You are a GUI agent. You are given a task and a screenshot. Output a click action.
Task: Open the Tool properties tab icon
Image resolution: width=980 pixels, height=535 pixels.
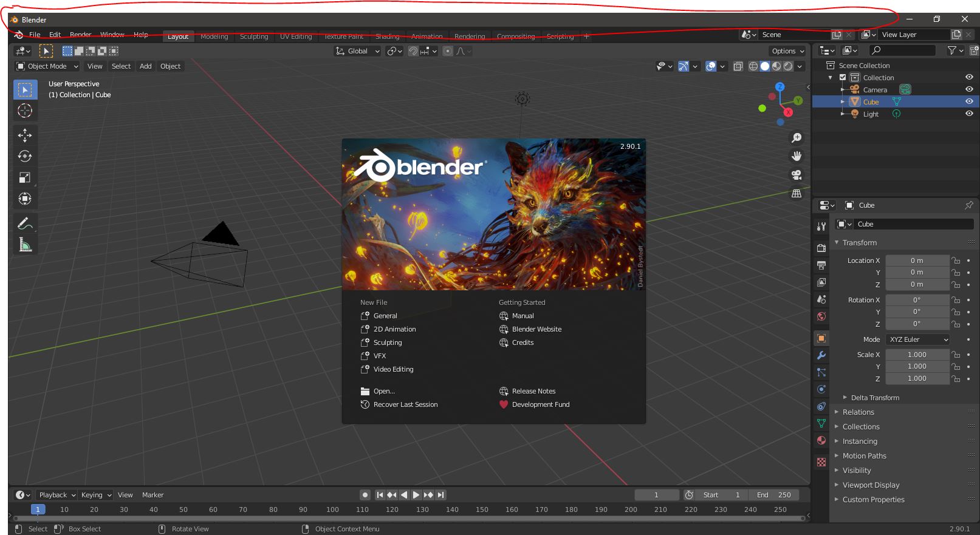pyautogui.click(x=821, y=226)
